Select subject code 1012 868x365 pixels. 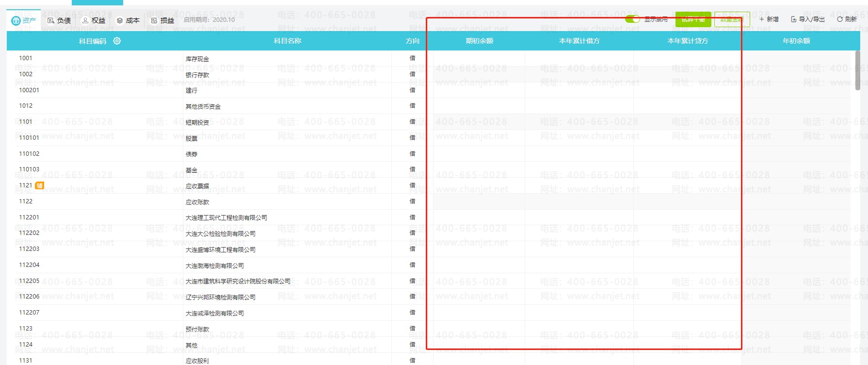(x=26, y=106)
